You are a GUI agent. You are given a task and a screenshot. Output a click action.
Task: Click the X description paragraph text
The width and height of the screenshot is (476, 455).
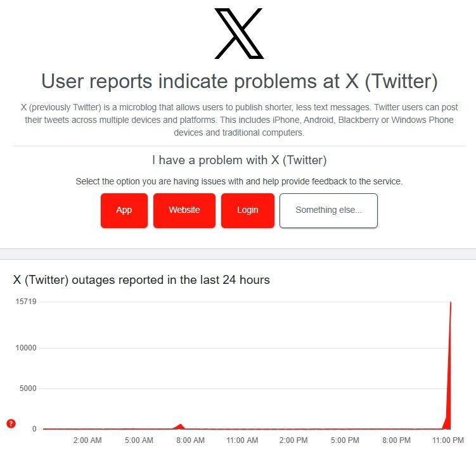tap(239, 120)
